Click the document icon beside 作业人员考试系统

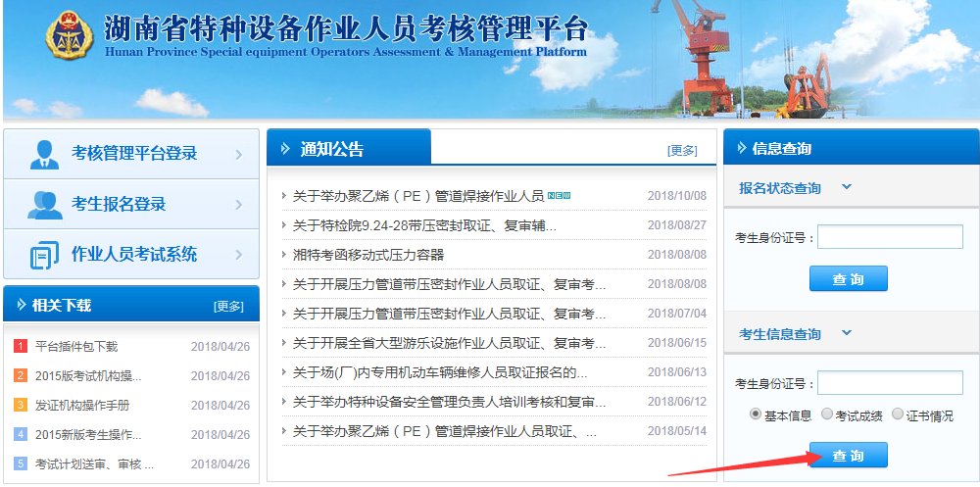pos(44,255)
